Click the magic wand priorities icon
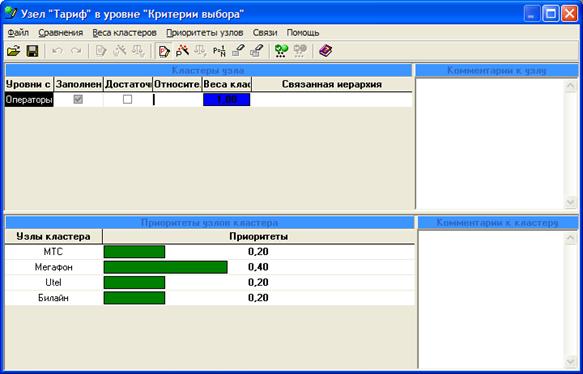 182,51
